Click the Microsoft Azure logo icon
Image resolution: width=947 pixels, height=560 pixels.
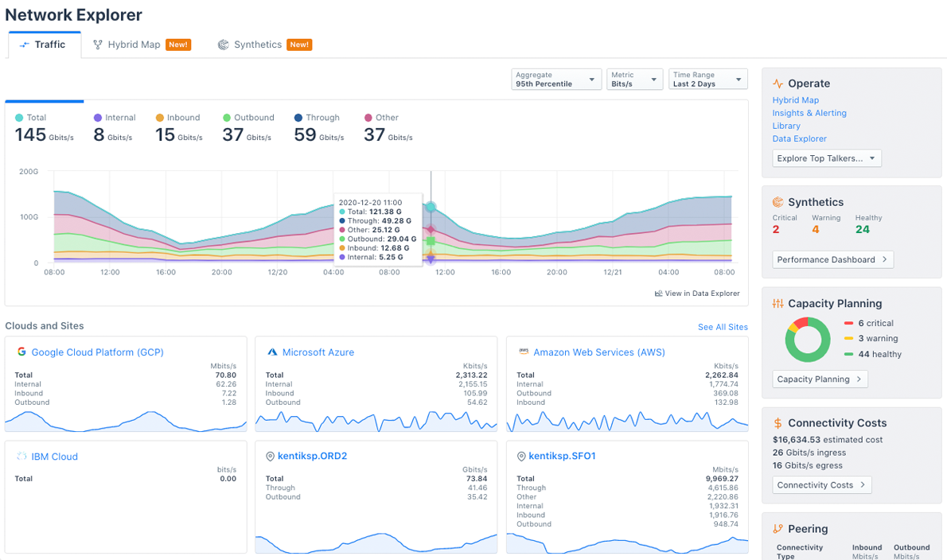[272, 352]
